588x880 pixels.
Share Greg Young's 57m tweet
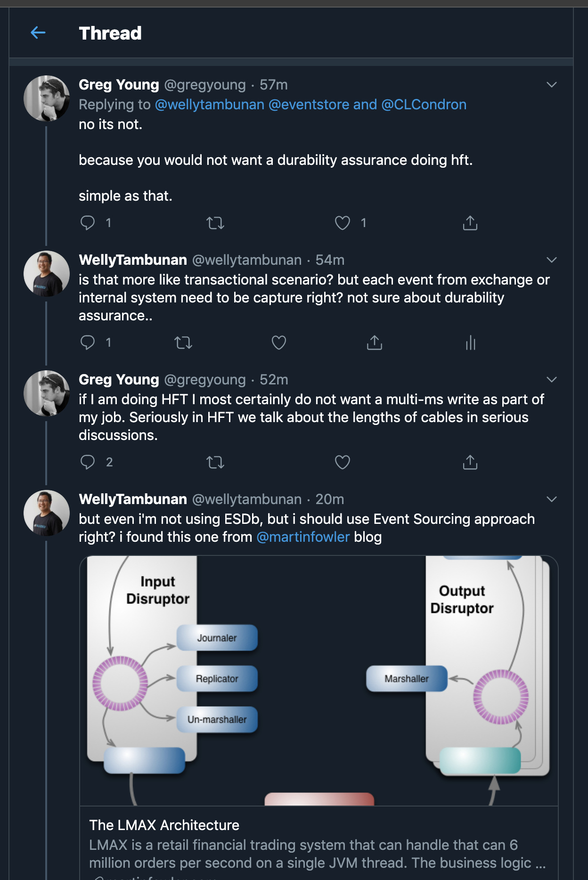pos(470,222)
